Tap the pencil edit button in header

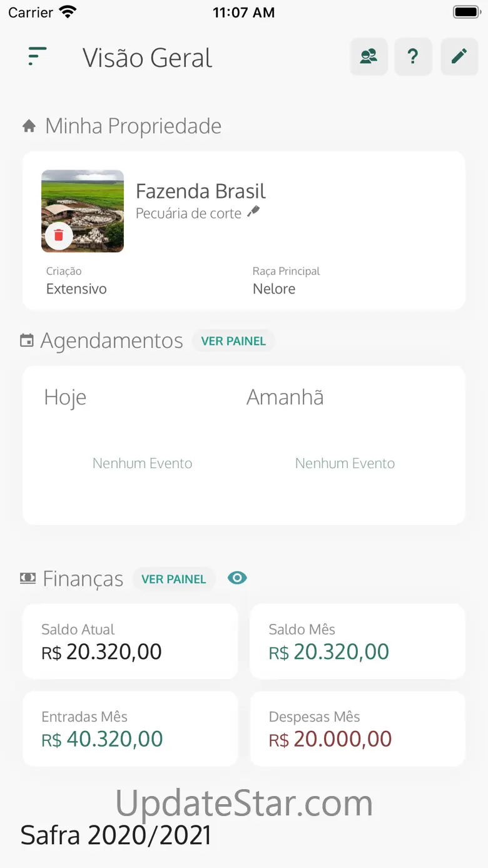coord(459,57)
